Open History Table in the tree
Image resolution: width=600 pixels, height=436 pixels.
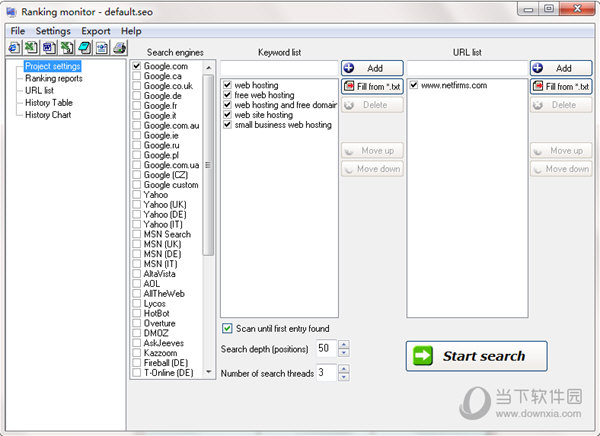click(x=49, y=103)
